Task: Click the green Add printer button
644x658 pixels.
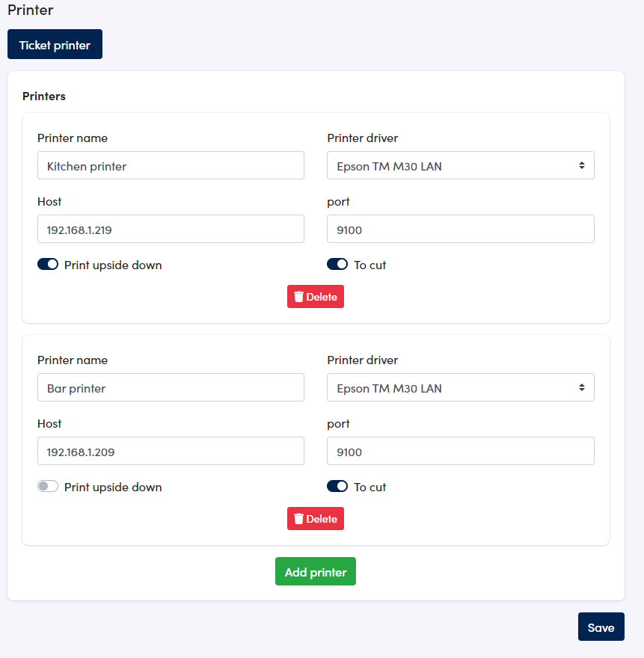Action: [316, 571]
